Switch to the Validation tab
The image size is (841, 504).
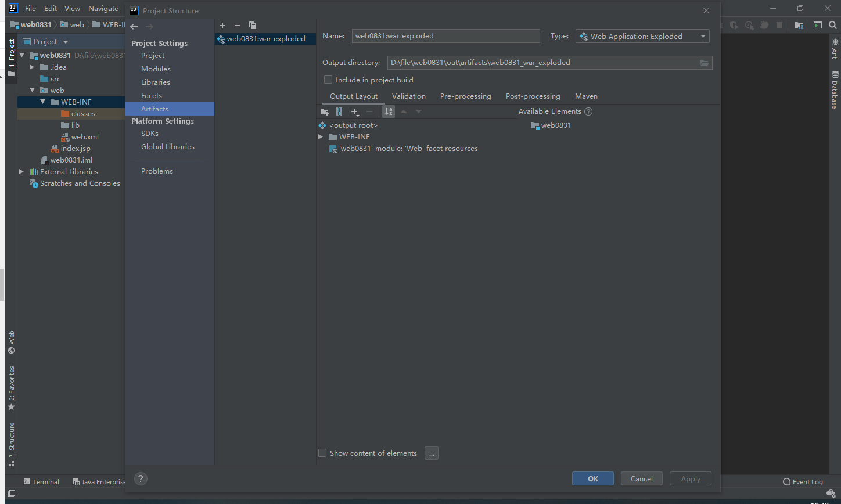coord(409,96)
